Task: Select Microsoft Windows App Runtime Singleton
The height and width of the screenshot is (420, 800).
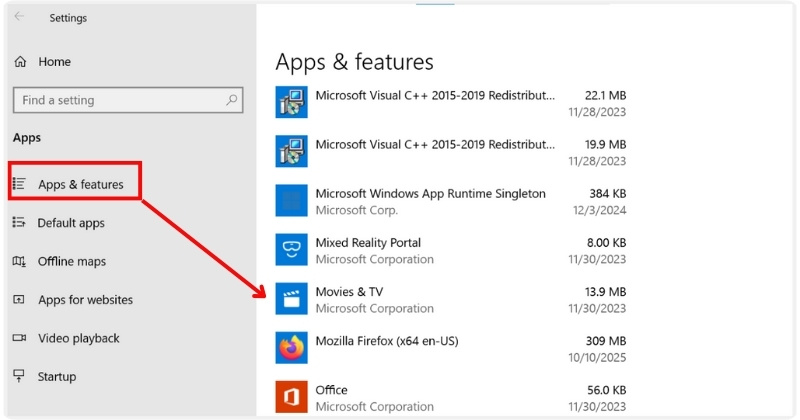Action: click(451, 201)
